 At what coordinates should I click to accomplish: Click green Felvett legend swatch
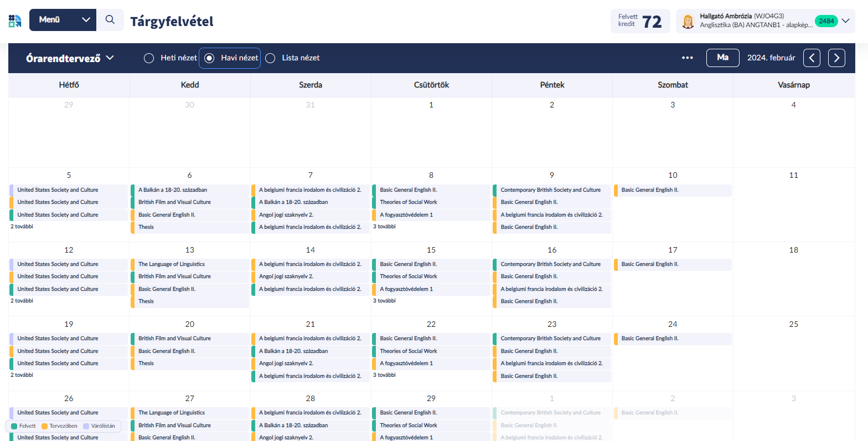click(14, 426)
